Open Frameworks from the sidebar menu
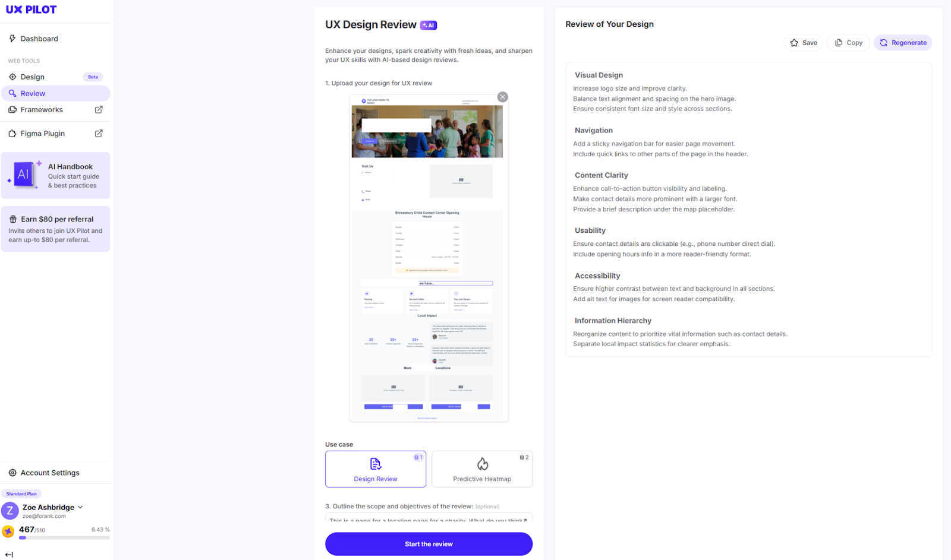Screen dimensions: 951x560 pyautogui.click(x=42, y=109)
